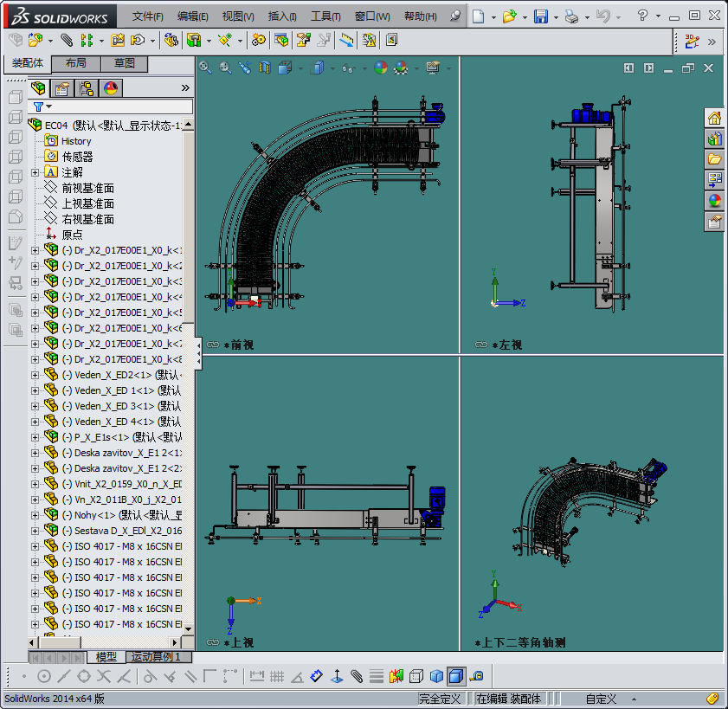Viewport: 728px width, 709px height.
Task: Toggle the wireframe cube view button
Action: (416, 676)
